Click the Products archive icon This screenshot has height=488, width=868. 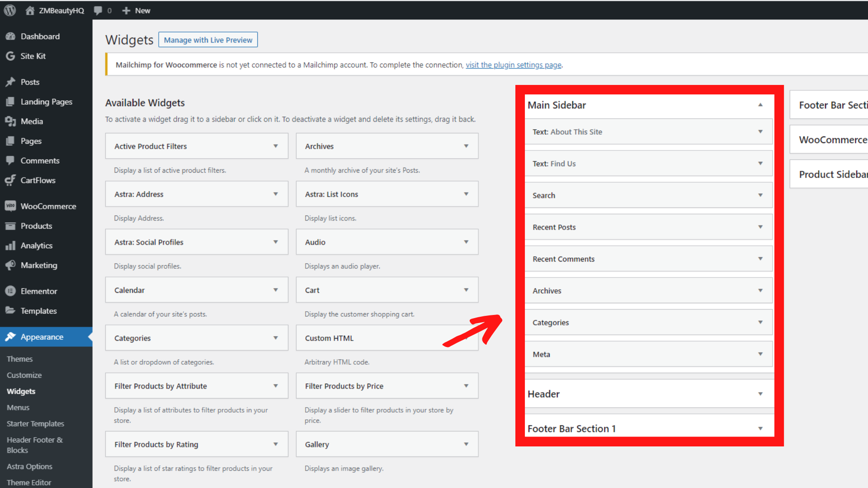[x=10, y=226]
